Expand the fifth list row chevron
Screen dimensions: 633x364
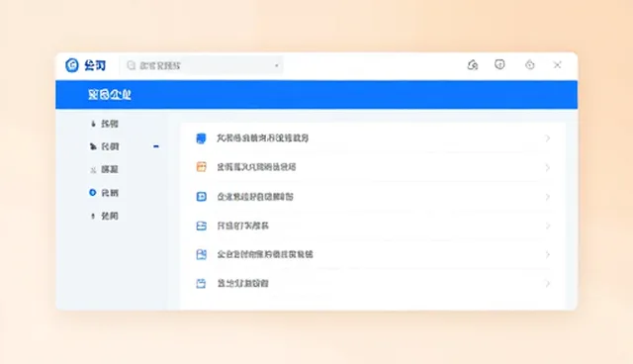(548, 254)
